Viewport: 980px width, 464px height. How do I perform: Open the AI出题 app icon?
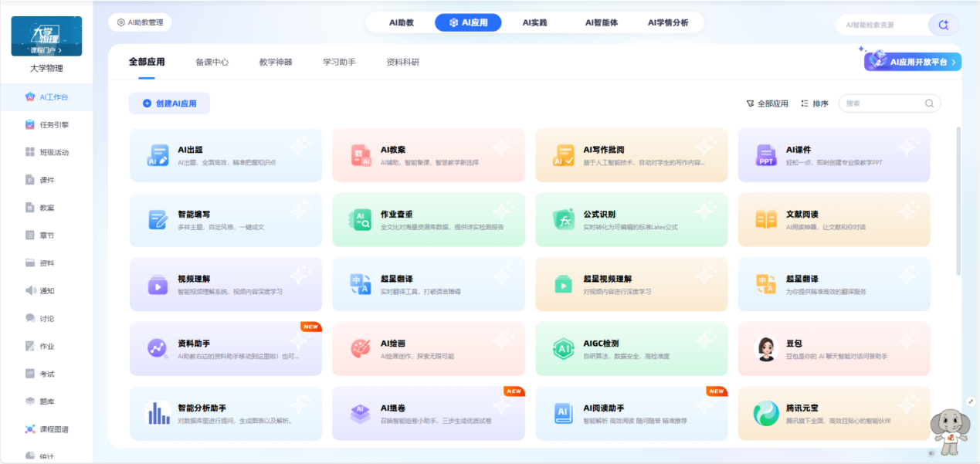click(x=158, y=155)
